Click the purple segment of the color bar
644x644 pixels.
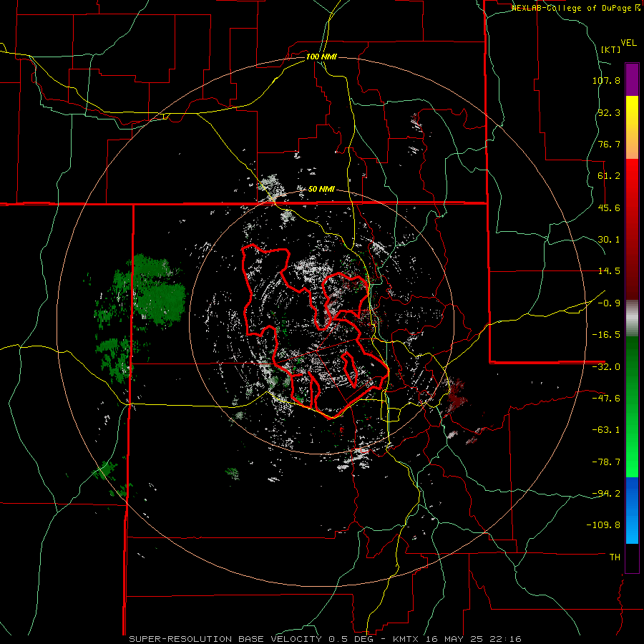[x=632, y=79]
